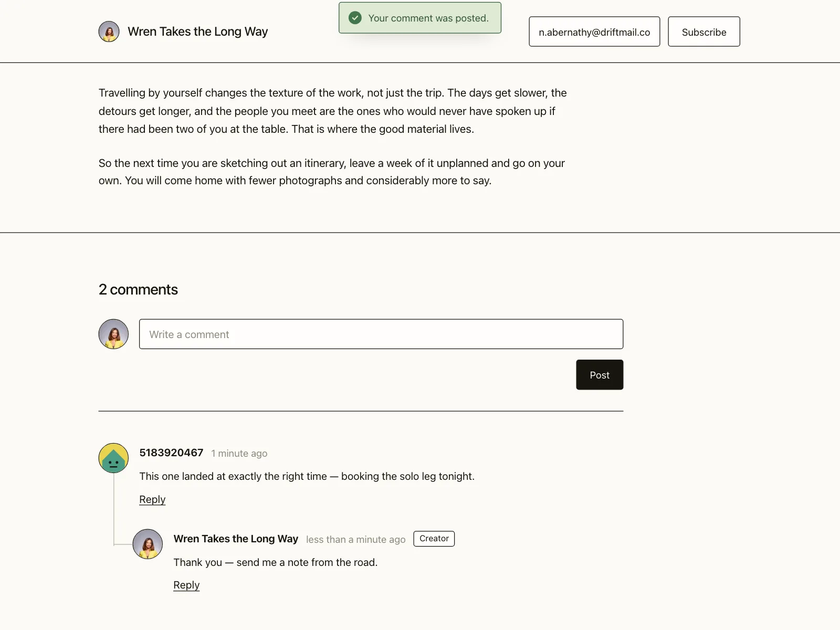The image size is (840, 630).
Task: Focus the Write a comment field
Action: pyautogui.click(x=381, y=334)
